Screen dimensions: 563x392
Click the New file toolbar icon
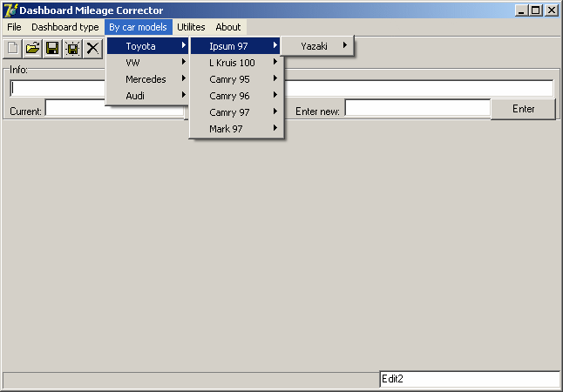pos(12,48)
